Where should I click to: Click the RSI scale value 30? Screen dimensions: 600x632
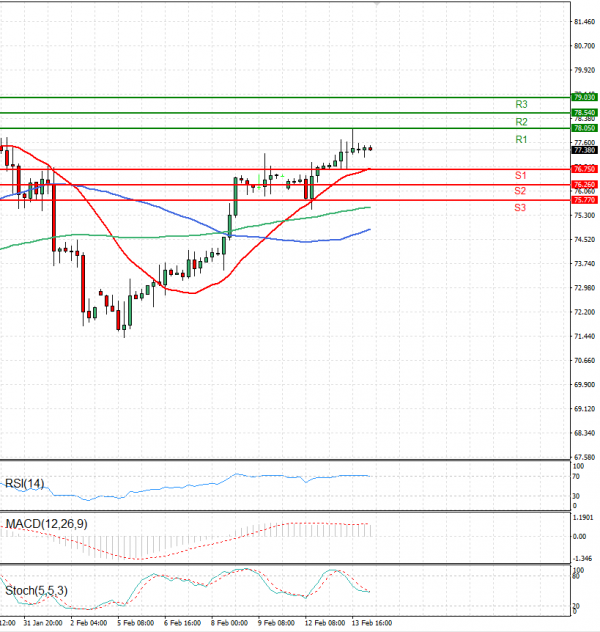pyautogui.click(x=576, y=496)
